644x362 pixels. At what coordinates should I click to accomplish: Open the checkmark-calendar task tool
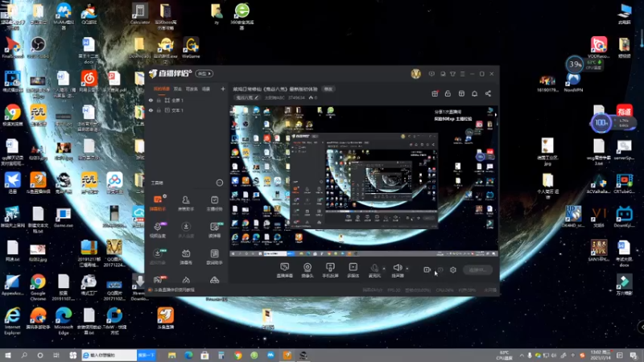(214, 203)
